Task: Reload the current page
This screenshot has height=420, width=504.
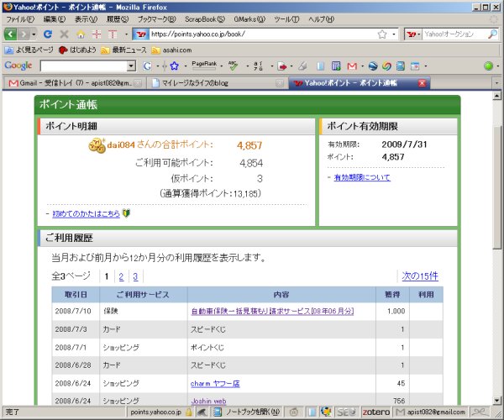Action: click(48, 34)
